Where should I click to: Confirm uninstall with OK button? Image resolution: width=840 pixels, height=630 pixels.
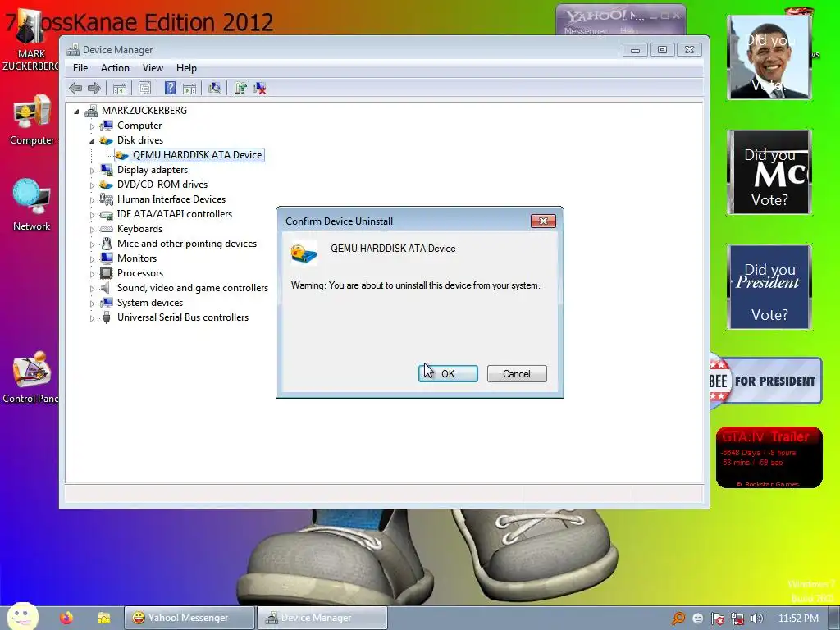[x=448, y=373]
